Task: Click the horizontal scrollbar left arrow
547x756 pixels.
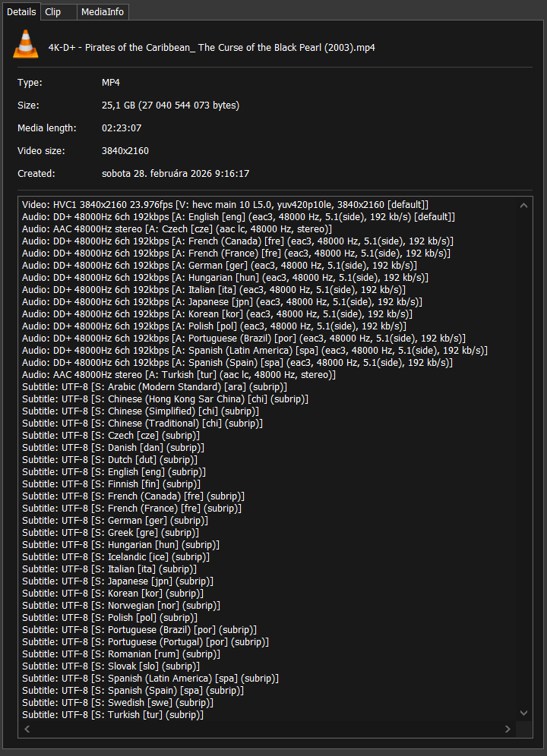Action: click(27, 729)
